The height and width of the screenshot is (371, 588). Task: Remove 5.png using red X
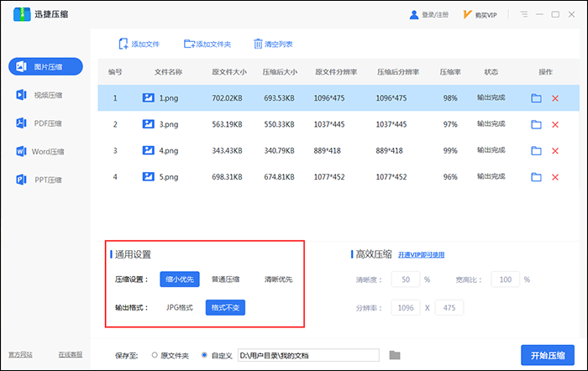tap(555, 177)
